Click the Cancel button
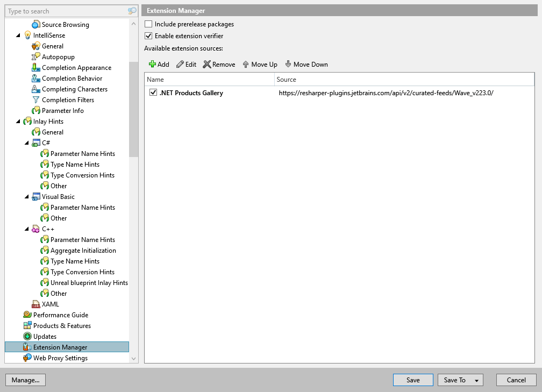This screenshot has width=542, height=392. tap(516, 380)
